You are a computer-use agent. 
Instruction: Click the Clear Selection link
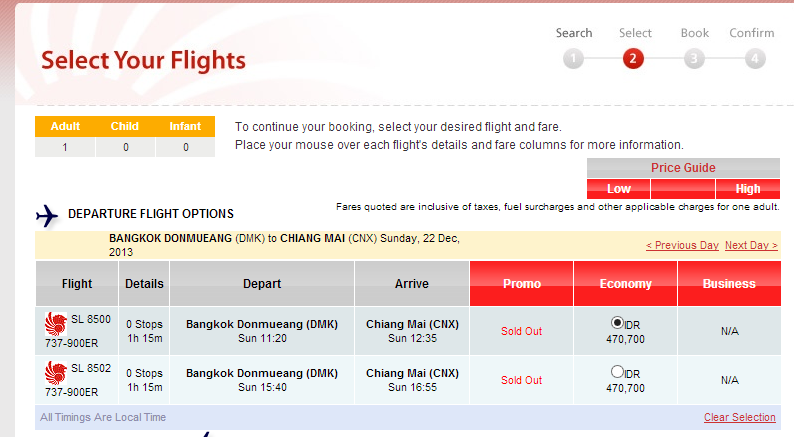pyautogui.click(x=739, y=417)
